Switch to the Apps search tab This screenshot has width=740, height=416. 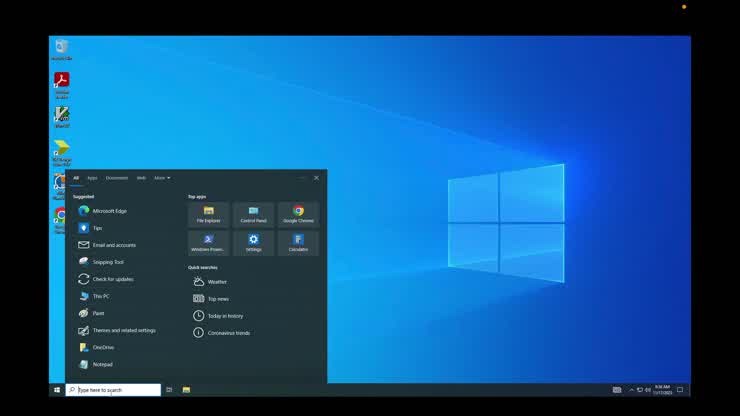click(92, 178)
